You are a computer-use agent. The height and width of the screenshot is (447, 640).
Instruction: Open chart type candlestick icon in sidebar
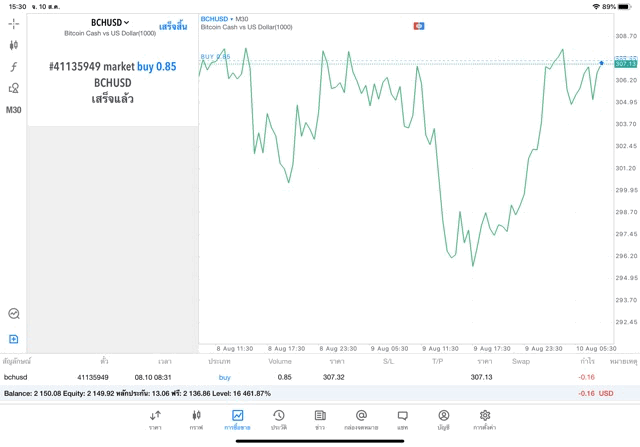[14, 45]
